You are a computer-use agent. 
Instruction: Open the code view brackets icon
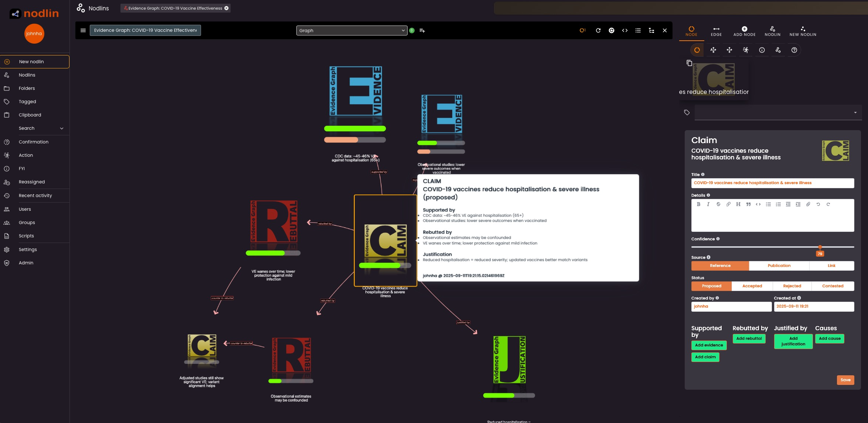tap(624, 30)
